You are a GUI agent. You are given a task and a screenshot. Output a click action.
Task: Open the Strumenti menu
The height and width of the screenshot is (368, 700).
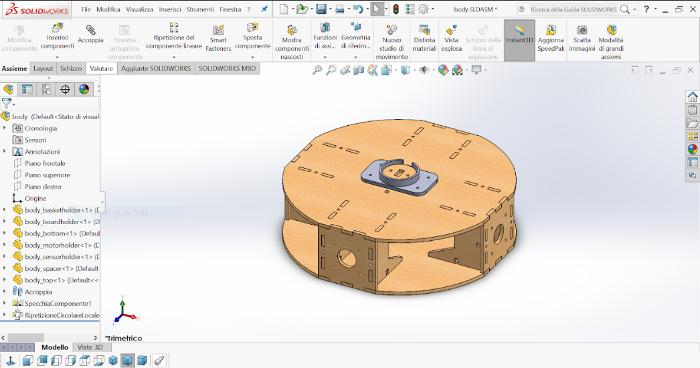(200, 9)
